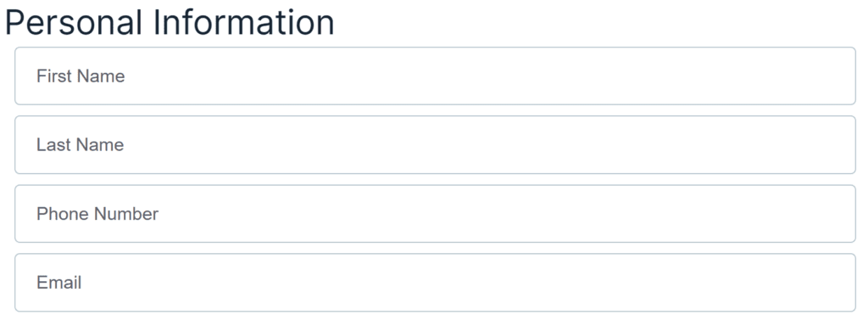Place cursor in the first name box
The height and width of the screenshot is (326, 868).
(x=435, y=76)
